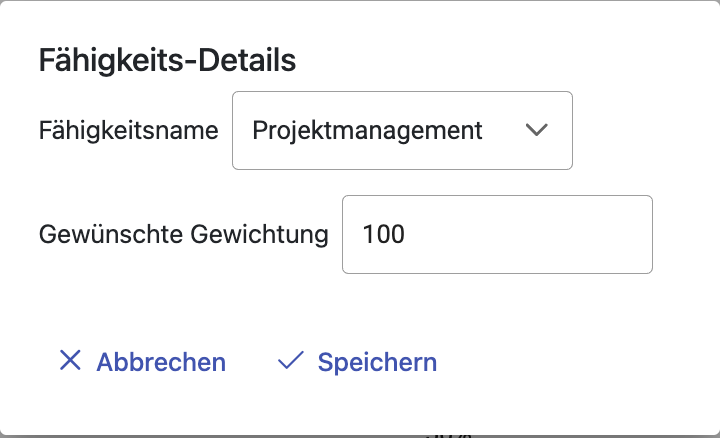Click the Speichern link text
The height and width of the screenshot is (438, 720).
click(x=377, y=362)
